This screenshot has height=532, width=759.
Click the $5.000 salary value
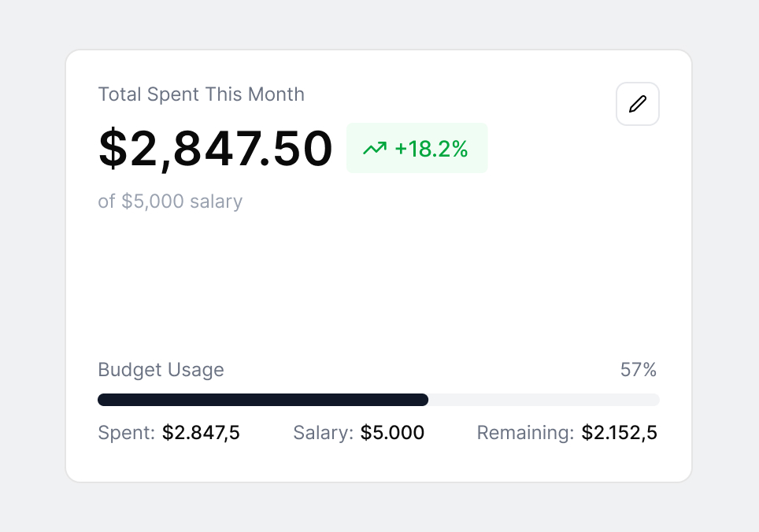(x=393, y=432)
